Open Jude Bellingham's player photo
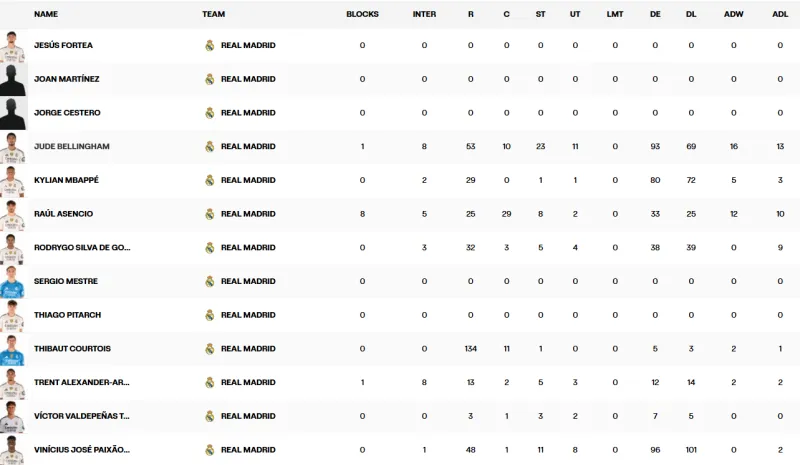This screenshot has width=800, height=465. [x=12, y=146]
